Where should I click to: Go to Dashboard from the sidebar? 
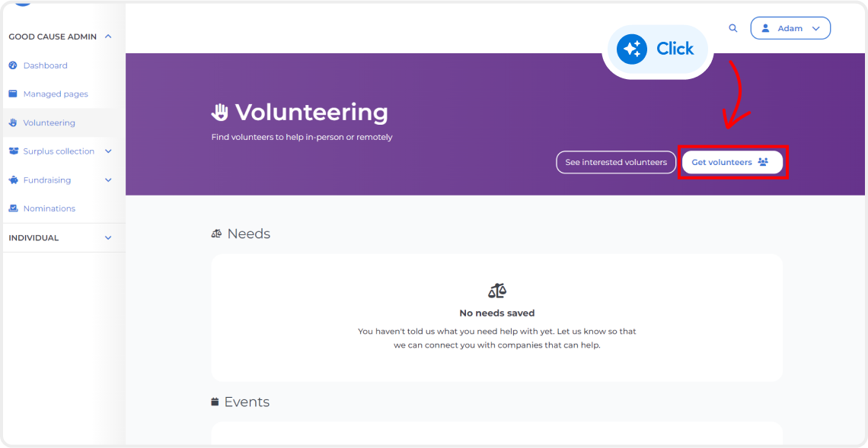(x=44, y=65)
